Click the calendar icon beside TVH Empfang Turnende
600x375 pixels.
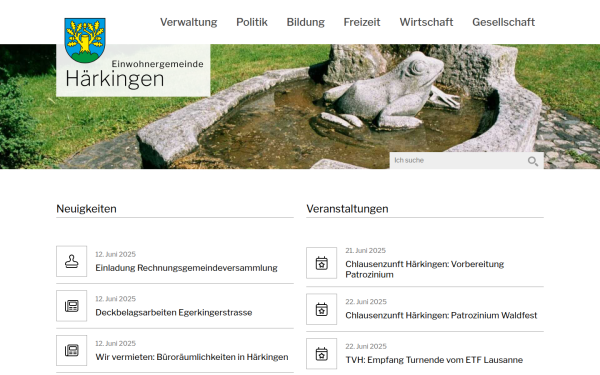pyautogui.click(x=321, y=354)
